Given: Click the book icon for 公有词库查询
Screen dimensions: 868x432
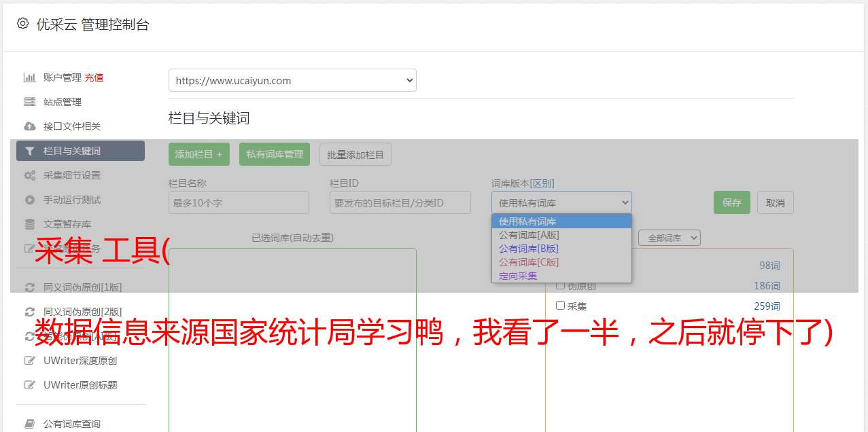Looking at the screenshot, I should [x=29, y=424].
